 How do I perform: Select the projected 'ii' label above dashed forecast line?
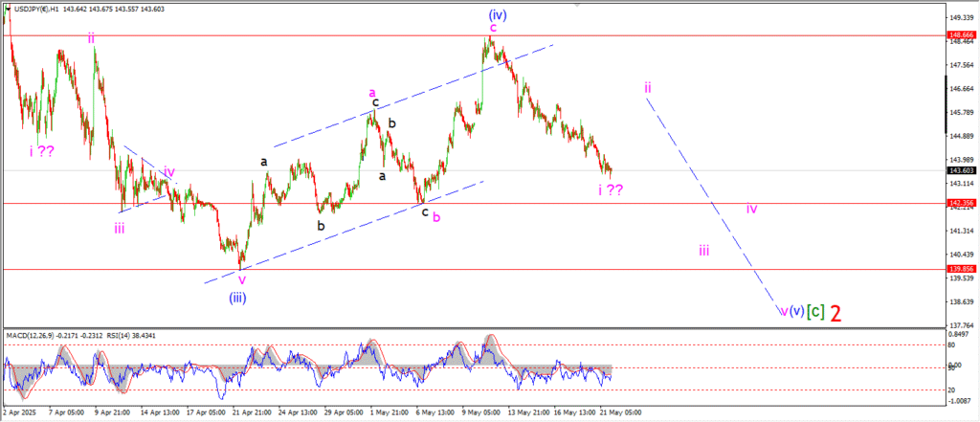(648, 87)
